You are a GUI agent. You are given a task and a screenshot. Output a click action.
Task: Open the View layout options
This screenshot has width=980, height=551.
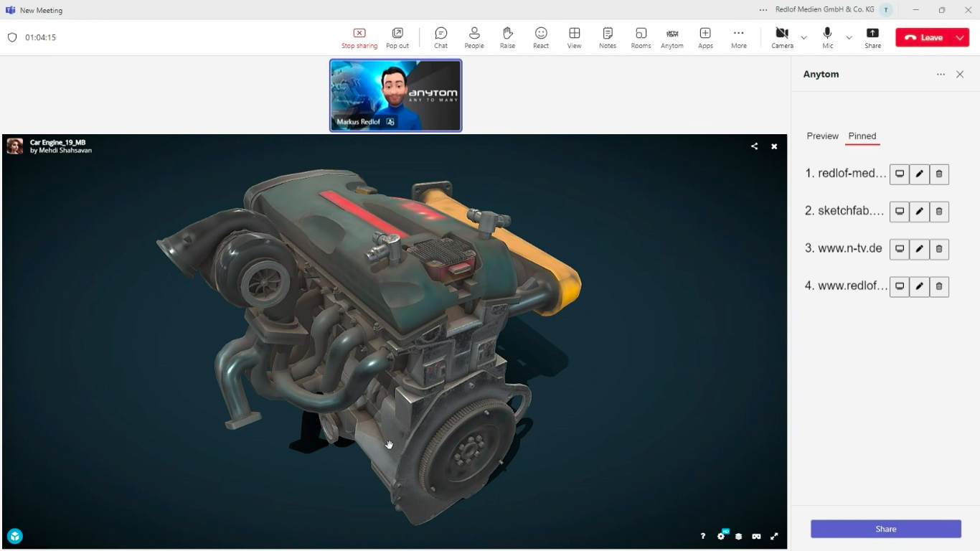coord(575,38)
